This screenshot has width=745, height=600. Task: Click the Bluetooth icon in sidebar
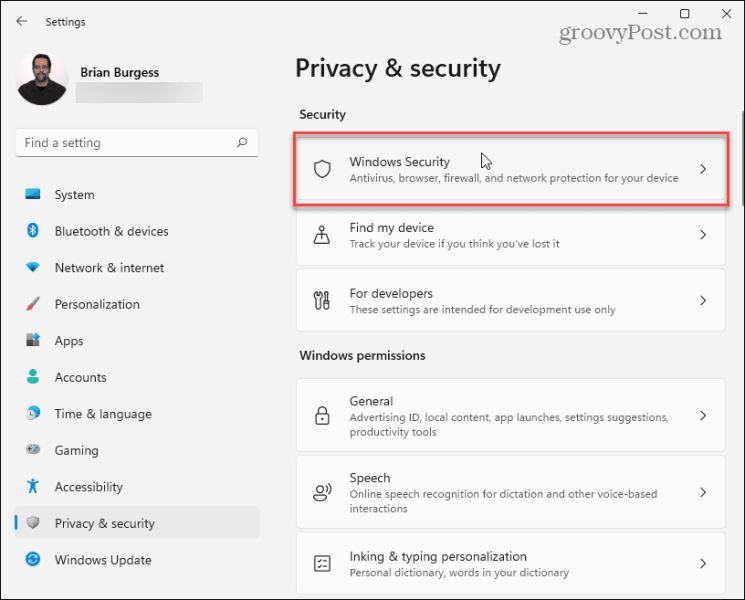tap(32, 231)
